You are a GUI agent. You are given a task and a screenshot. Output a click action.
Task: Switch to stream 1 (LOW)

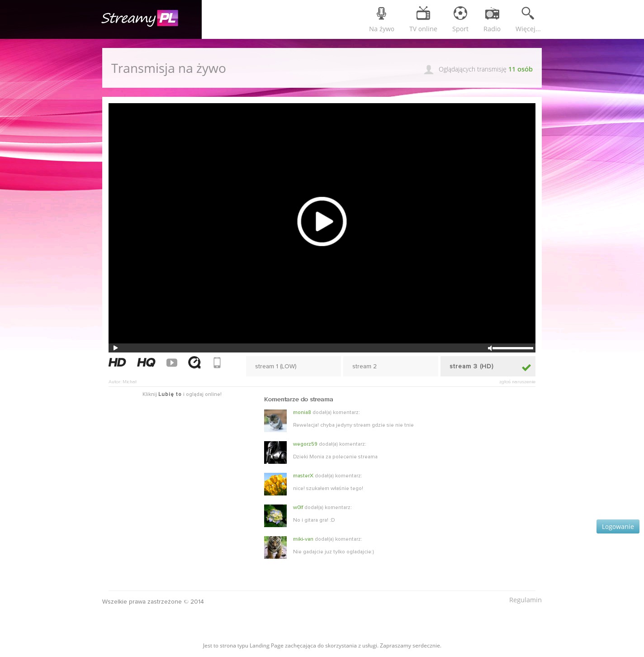point(293,366)
